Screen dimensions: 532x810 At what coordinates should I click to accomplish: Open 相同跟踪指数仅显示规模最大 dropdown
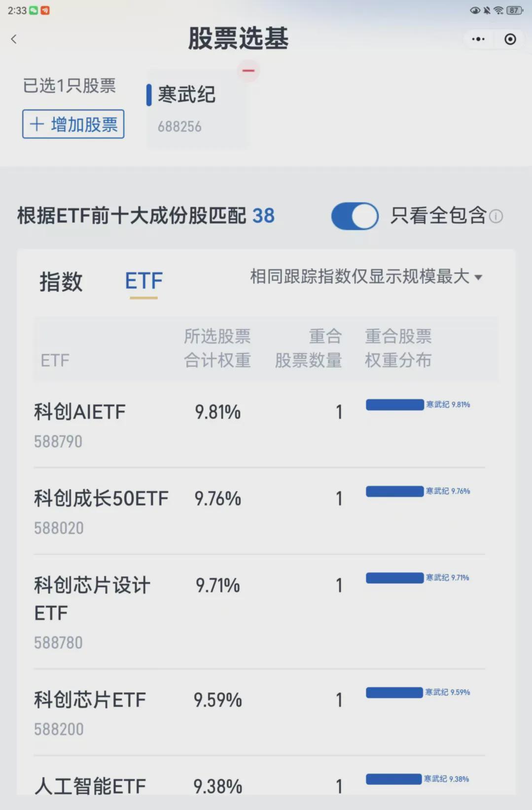coord(366,277)
